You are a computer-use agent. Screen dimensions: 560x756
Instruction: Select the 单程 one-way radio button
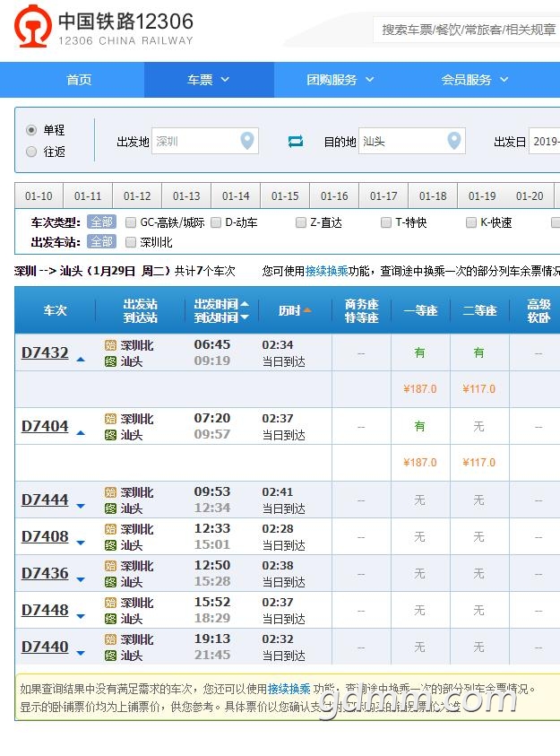[x=31, y=130]
